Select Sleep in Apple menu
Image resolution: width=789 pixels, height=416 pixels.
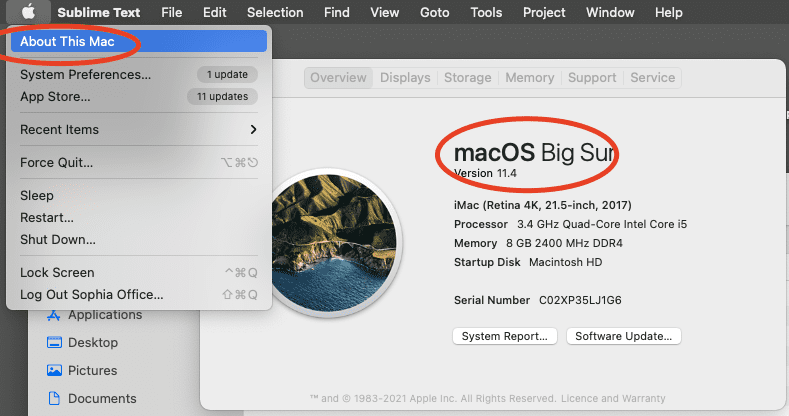coord(139,195)
